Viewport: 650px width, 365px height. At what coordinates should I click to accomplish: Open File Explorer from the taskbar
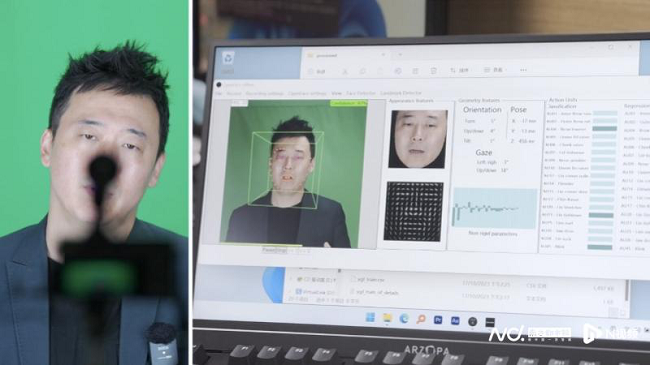point(387,318)
